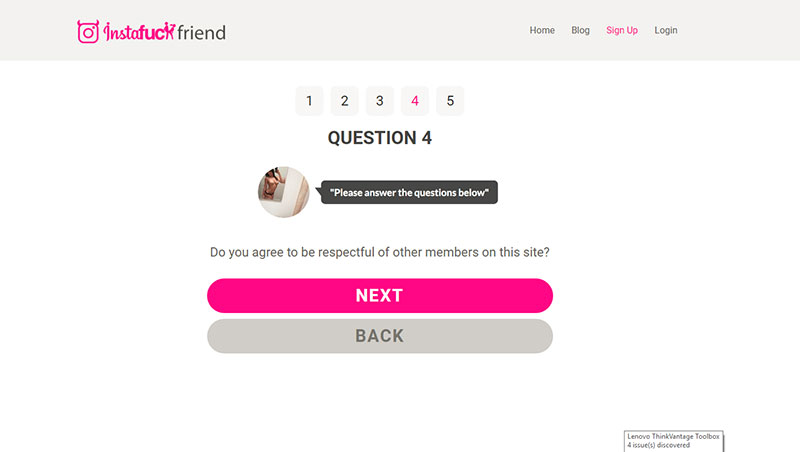
Task: Select the highlighted step 4
Action: pyautogui.click(x=415, y=101)
